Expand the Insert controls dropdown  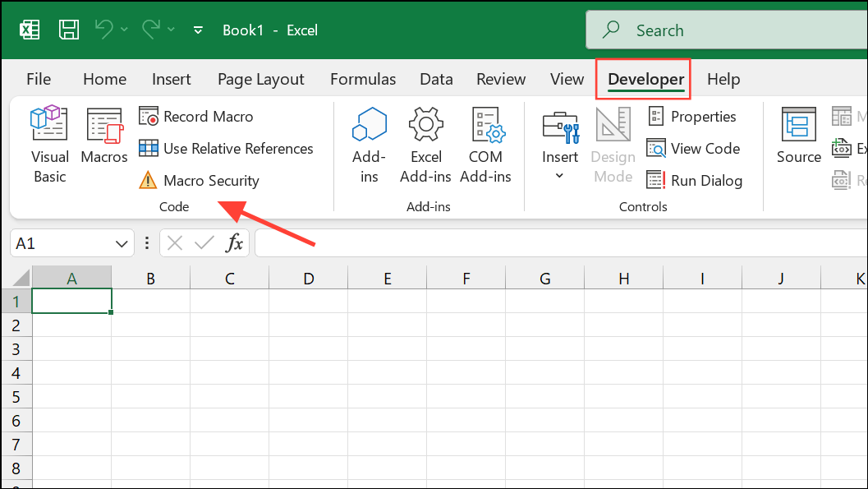pos(560,175)
